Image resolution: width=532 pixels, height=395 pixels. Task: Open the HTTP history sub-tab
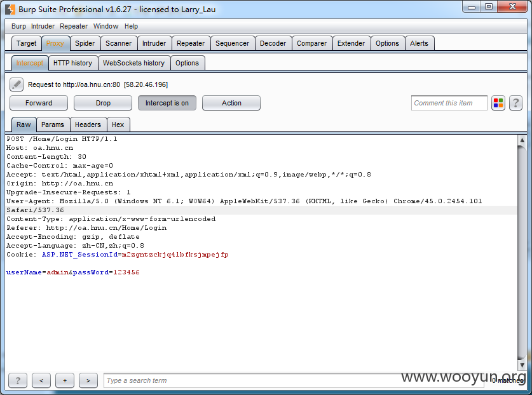click(72, 63)
